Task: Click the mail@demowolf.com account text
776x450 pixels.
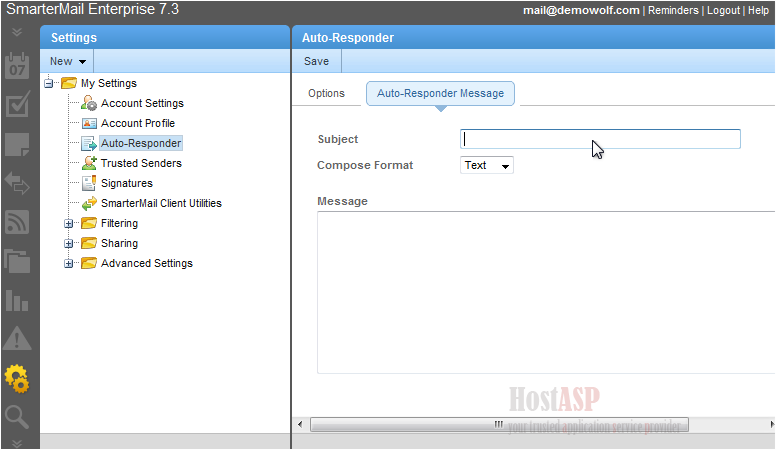Action: click(x=581, y=10)
